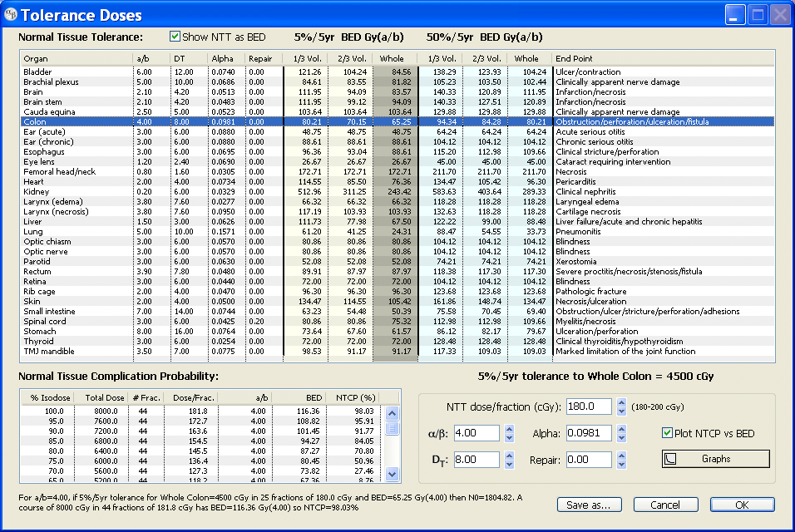Select the 75.0 isodose row

[203, 461]
